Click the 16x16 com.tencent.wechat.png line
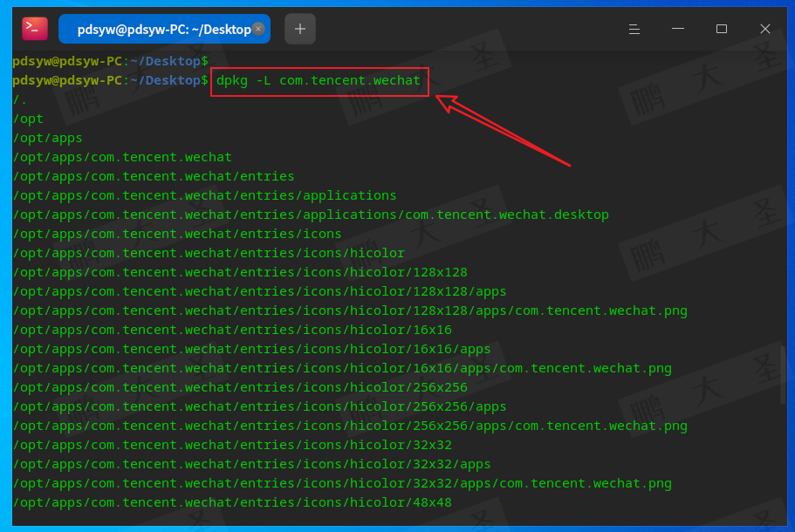795x532 pixels. point(342,368)
